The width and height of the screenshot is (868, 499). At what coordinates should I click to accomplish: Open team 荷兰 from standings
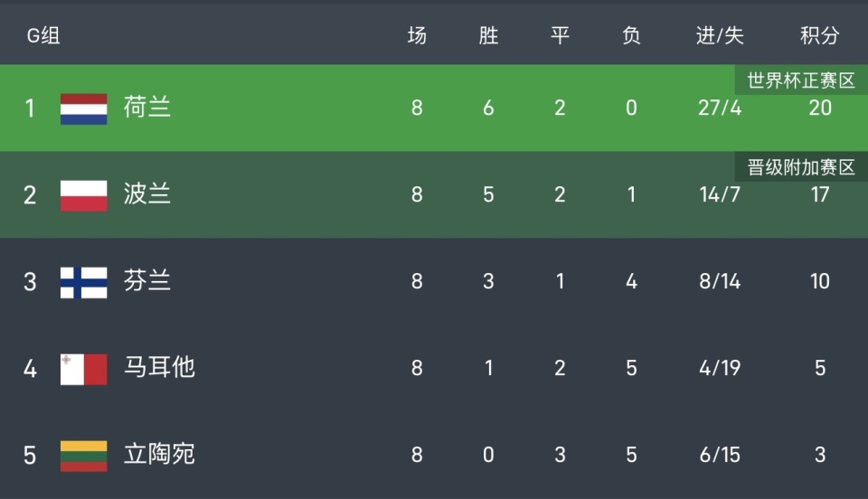coord(147,108)
